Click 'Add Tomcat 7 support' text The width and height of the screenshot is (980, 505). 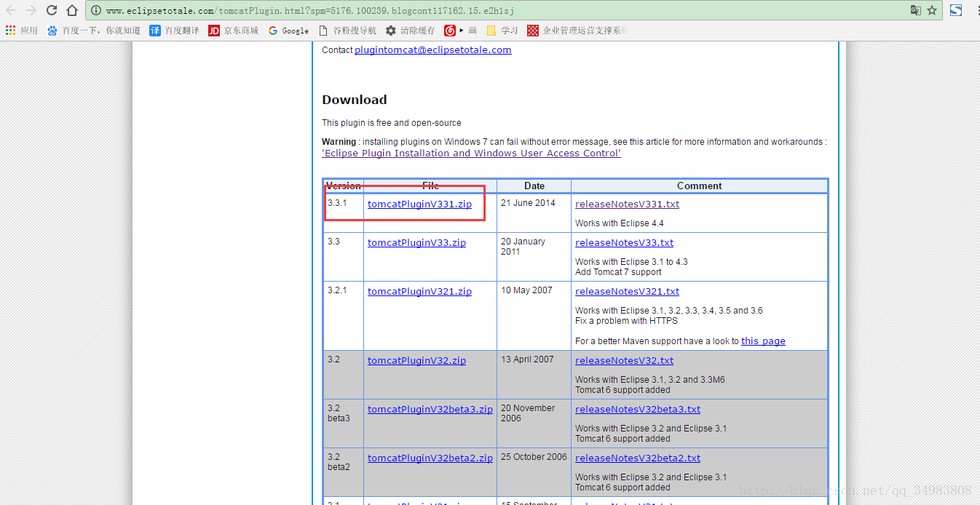[618, 272]
